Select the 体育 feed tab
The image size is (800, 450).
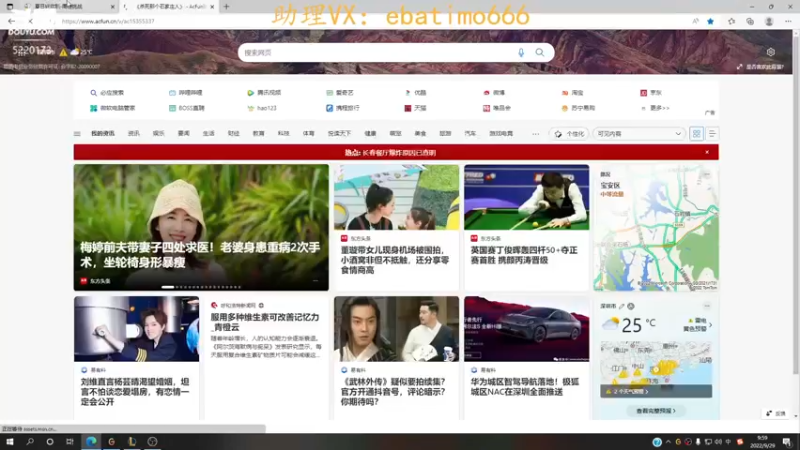[x=309, y=134]
